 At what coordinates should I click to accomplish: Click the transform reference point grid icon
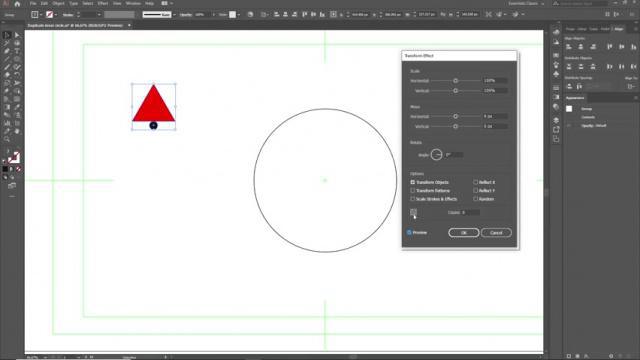413,212
